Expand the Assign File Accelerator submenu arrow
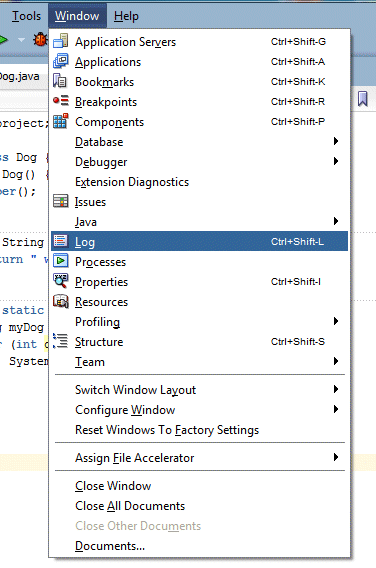Screen dimensions: 376x568 336,458
